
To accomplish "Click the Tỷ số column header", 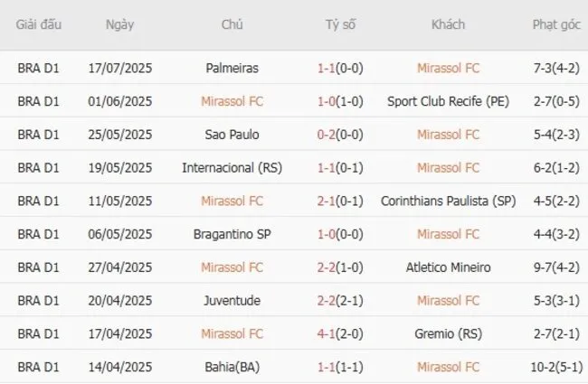I will [341, 25].
